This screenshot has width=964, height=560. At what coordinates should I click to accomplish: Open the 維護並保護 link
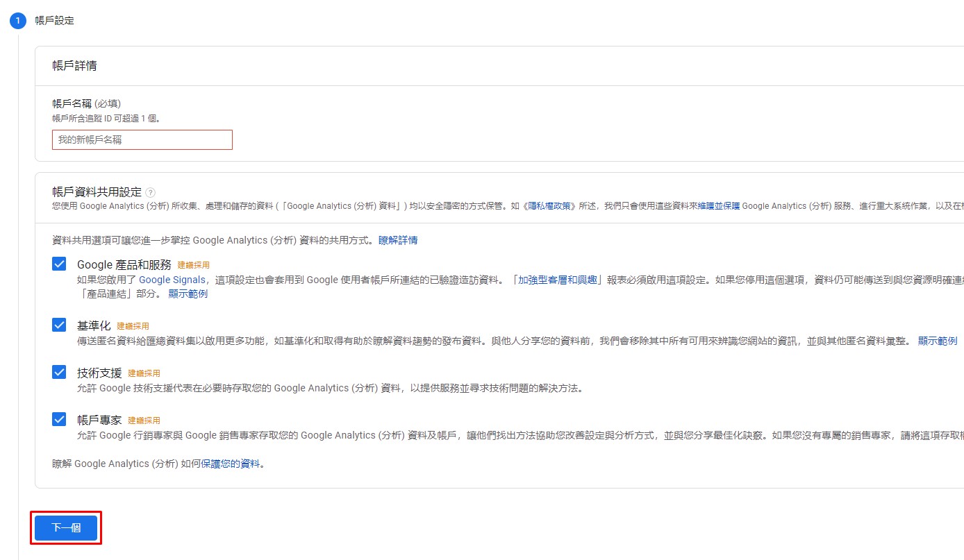point(719,206)
